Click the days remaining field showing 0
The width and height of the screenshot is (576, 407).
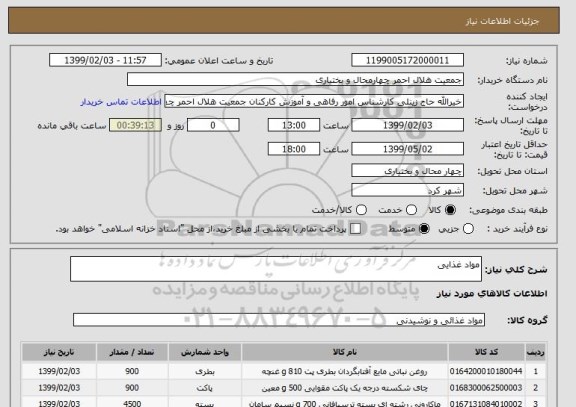[x=213, y=125]
